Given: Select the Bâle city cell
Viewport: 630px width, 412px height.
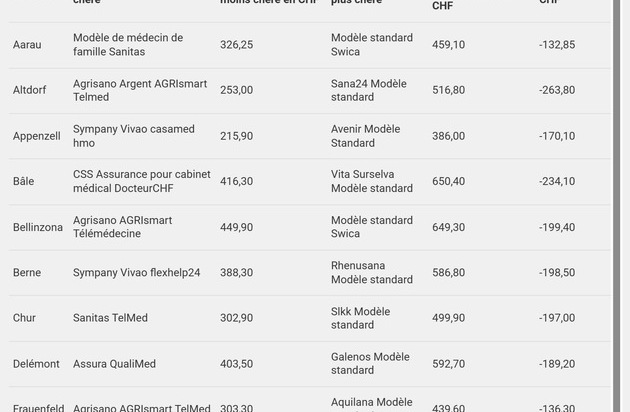Looking at the screenshot, I should coord(24,181).
